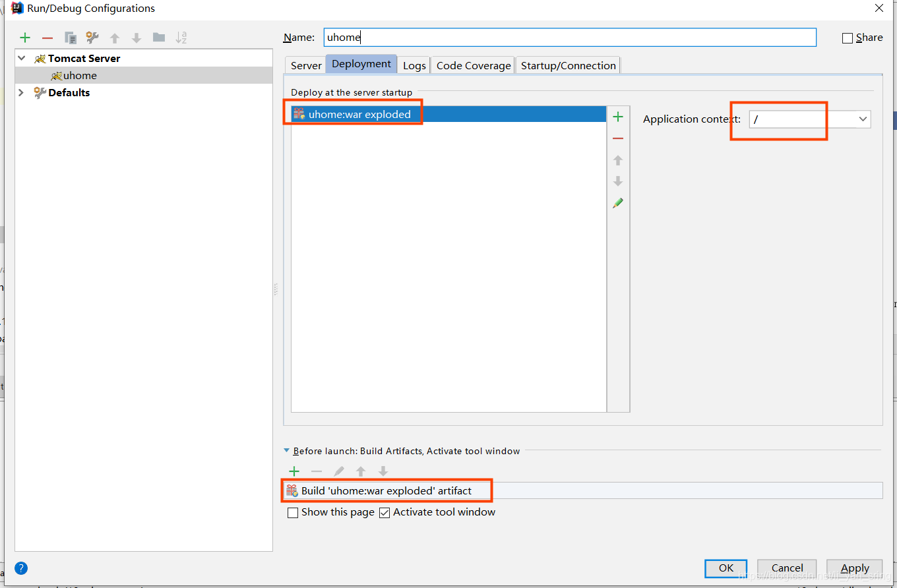The width and height of the screenshot is (897, 588).
Task: Edit deployment artifact with pencil icon
Action: (x=618, y=203)
